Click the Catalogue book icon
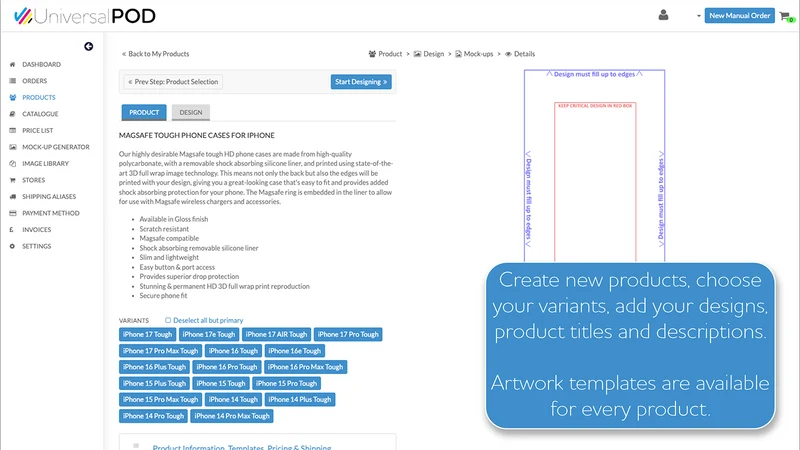800x450 pixels. click(12, 114)
